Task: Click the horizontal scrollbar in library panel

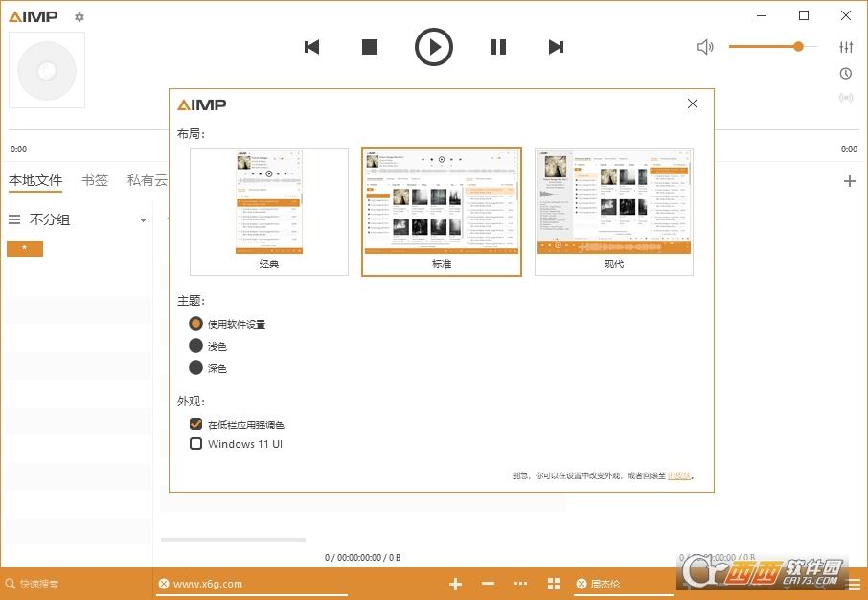Action: tap(233, 540)
